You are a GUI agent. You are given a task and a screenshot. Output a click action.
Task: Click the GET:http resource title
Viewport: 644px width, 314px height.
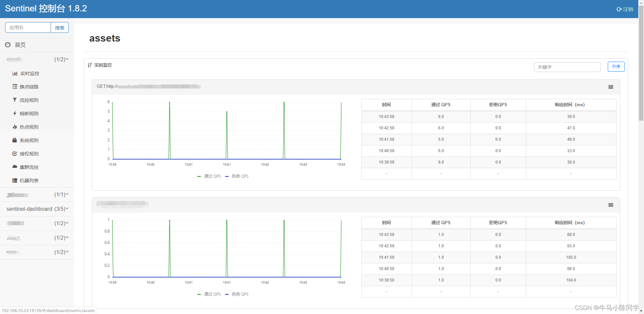(x=149, y=86)
